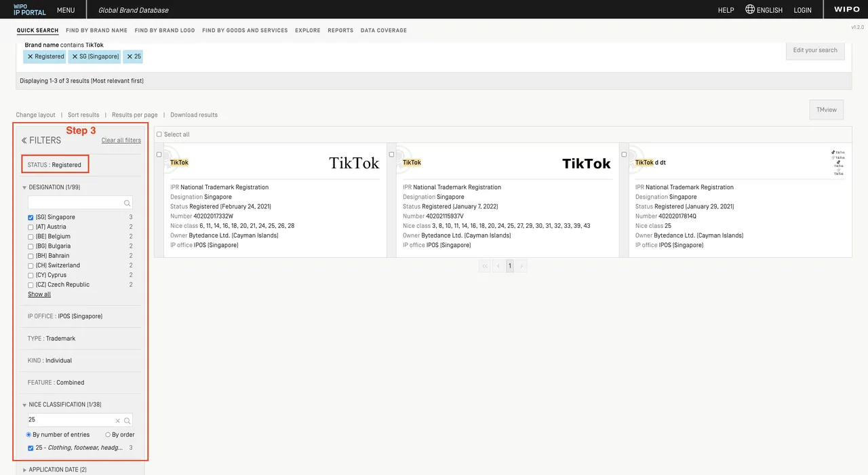Collapse the DESIGNATION filter section

(x=25, y=187)
